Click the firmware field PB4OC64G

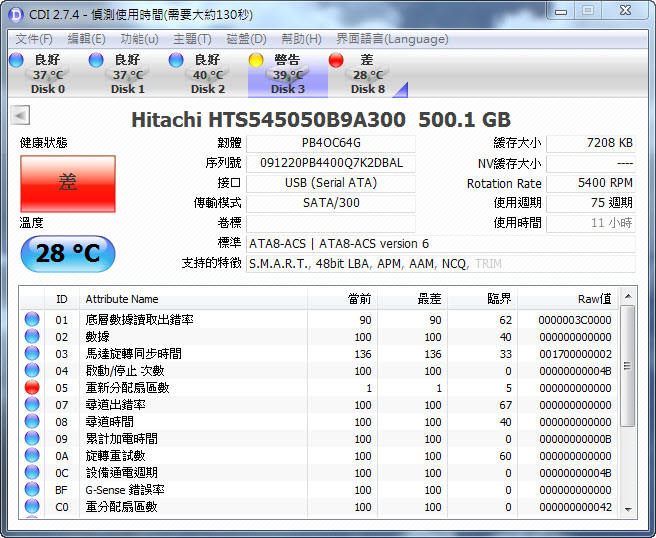coord(331,143)
